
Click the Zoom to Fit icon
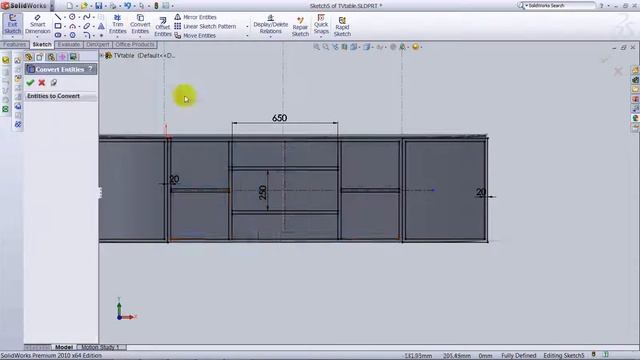[316, 47]
